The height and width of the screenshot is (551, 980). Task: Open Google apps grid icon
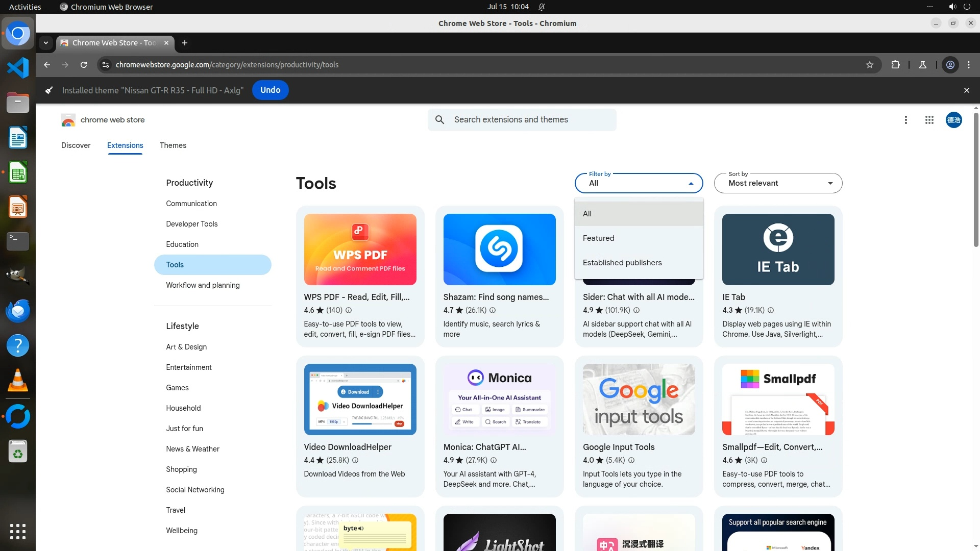(x=929, y=120)
